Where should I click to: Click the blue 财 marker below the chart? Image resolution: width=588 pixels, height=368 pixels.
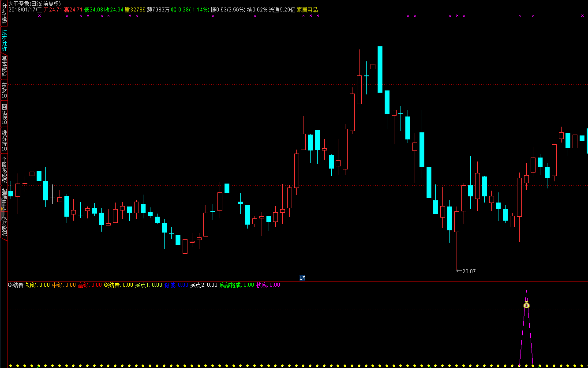click(302, 278)
